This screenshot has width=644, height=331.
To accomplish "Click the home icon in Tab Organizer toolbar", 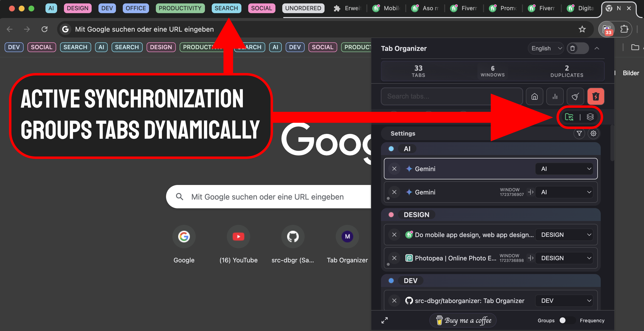I will pos(534,96).
